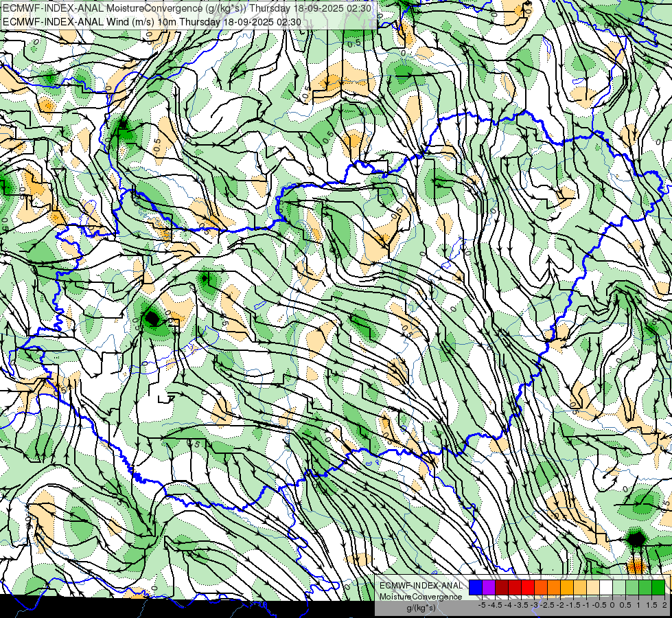Choose legend swatch between -2 and -1.5
Image resolution: width=672 pixels, height=618 pixels.
(x=567, y=588)
